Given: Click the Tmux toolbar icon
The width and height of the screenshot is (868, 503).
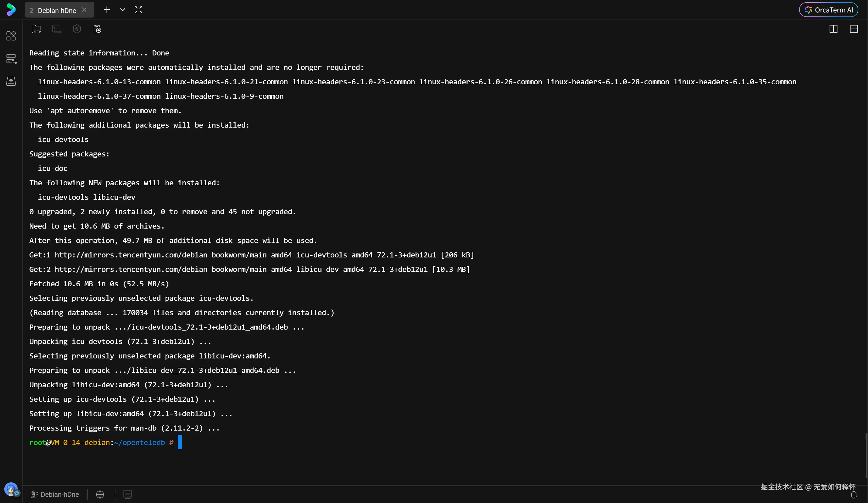Looking at the screenshot, I should [56, 29].
